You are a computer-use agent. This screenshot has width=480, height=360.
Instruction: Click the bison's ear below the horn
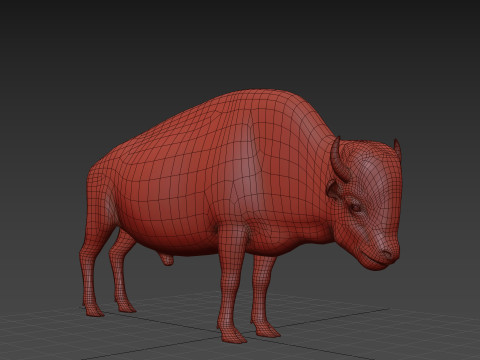[333, 190]
